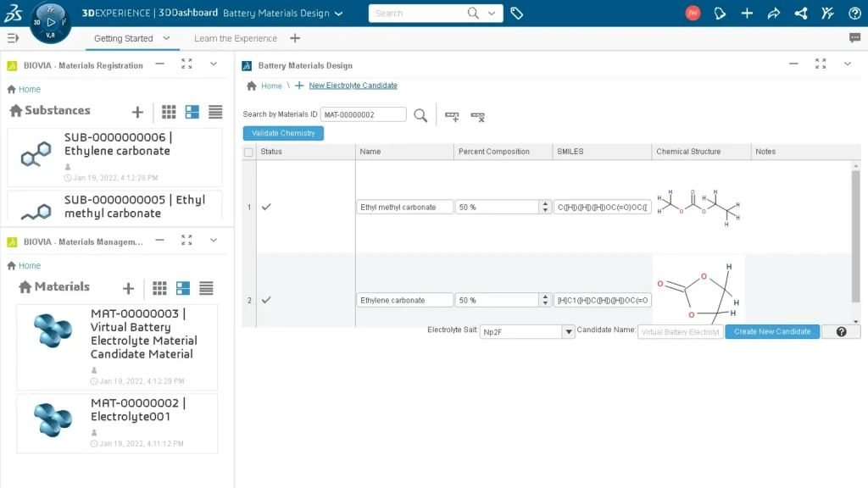
Task: Open the help question mark in top bar
Action: (854, 14)
